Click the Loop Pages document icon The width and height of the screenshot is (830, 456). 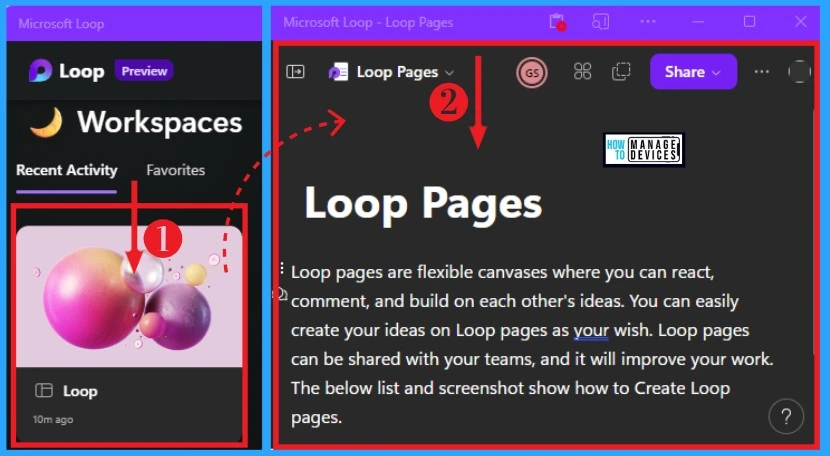338,71
